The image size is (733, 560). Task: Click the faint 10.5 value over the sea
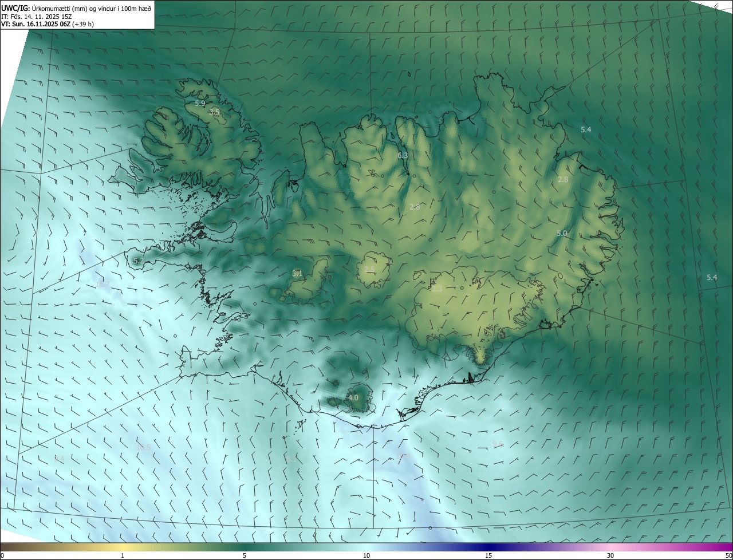(143, 447)
